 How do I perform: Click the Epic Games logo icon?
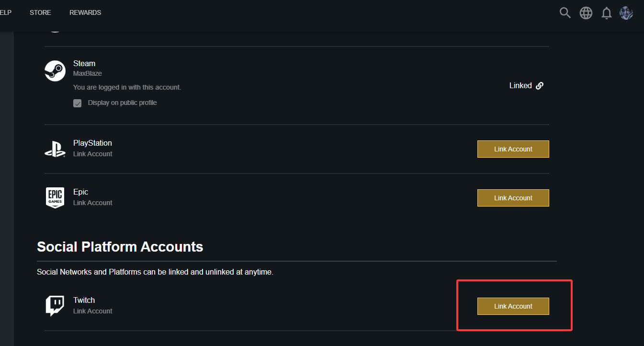pyautogui.click(x=55, y=197)
